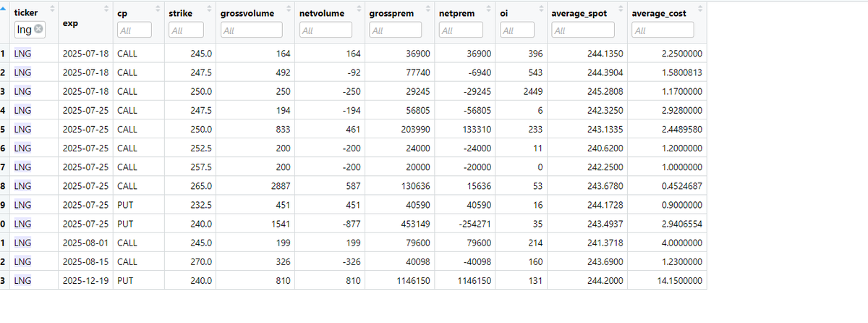Click the strike value '257.5'
868x323 pixels.
click(x=201, y=167)
